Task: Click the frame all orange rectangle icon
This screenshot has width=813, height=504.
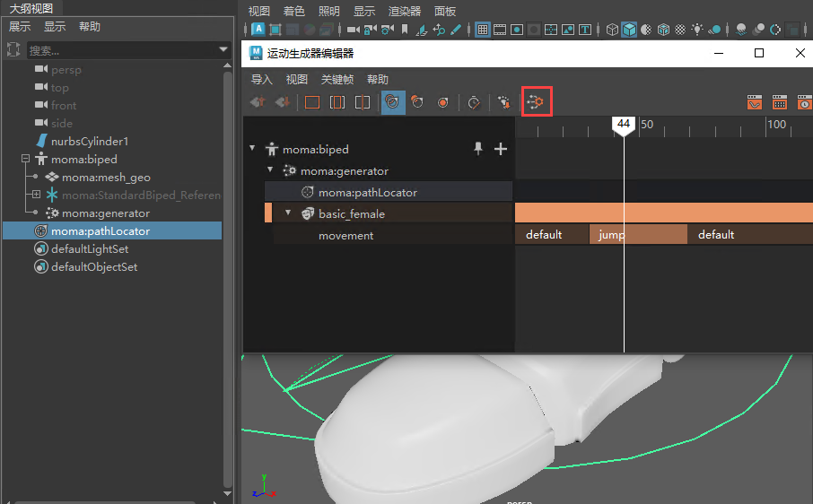Action: (x=312, y=102)
